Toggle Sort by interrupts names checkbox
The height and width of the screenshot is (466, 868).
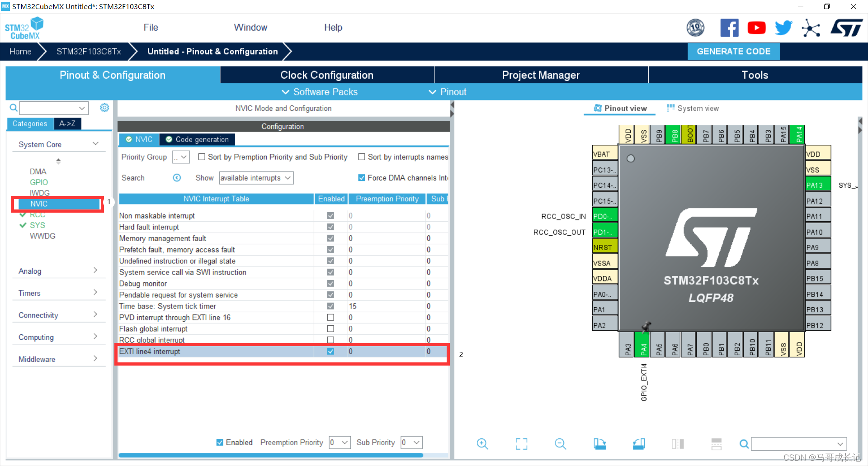pos(362,157)
